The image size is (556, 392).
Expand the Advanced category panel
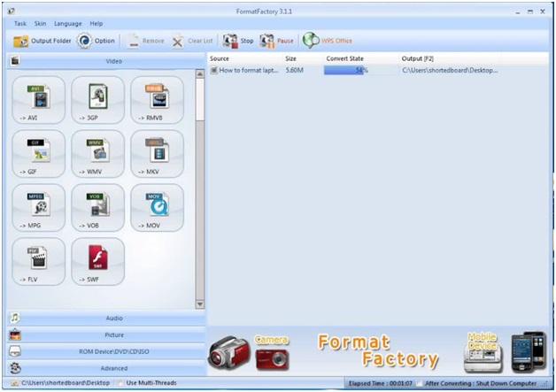pos(106,368)
